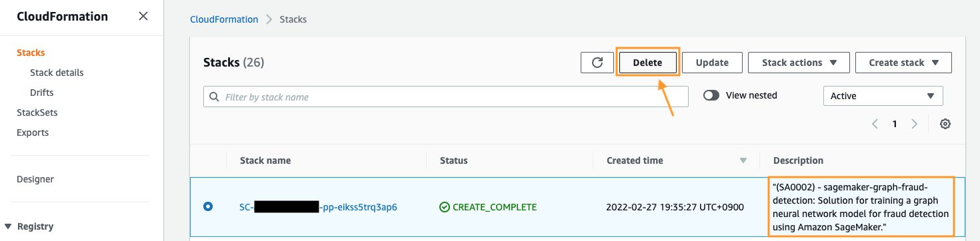980x241 pixels.
Task: Go to next page arrow
Action: tap(915, 124)
